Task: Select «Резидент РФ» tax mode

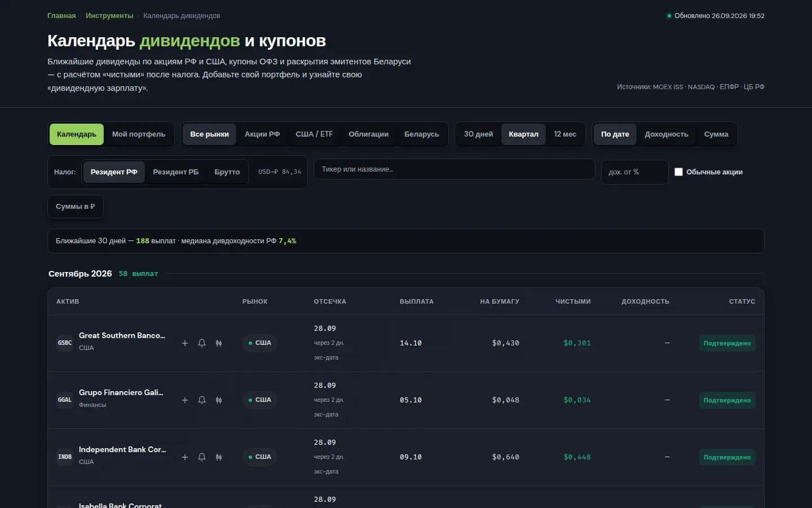Action: pos(114,172)
